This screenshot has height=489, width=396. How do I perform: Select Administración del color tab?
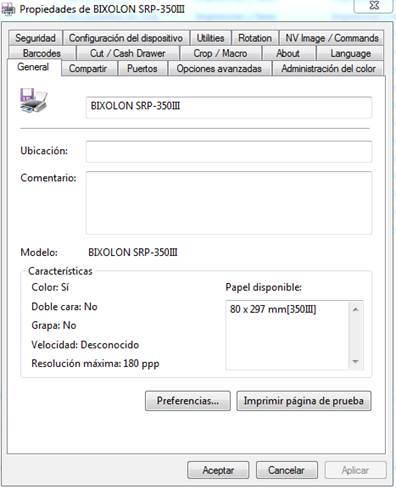point(328,69)
